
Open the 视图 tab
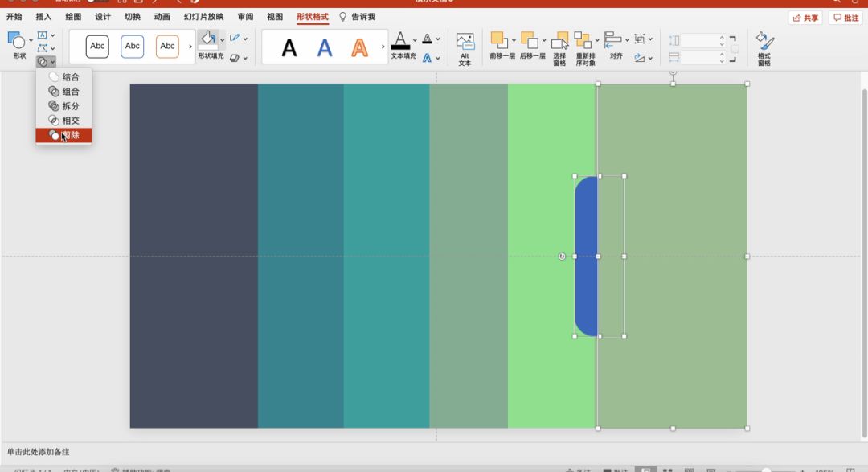click(275, 17)
